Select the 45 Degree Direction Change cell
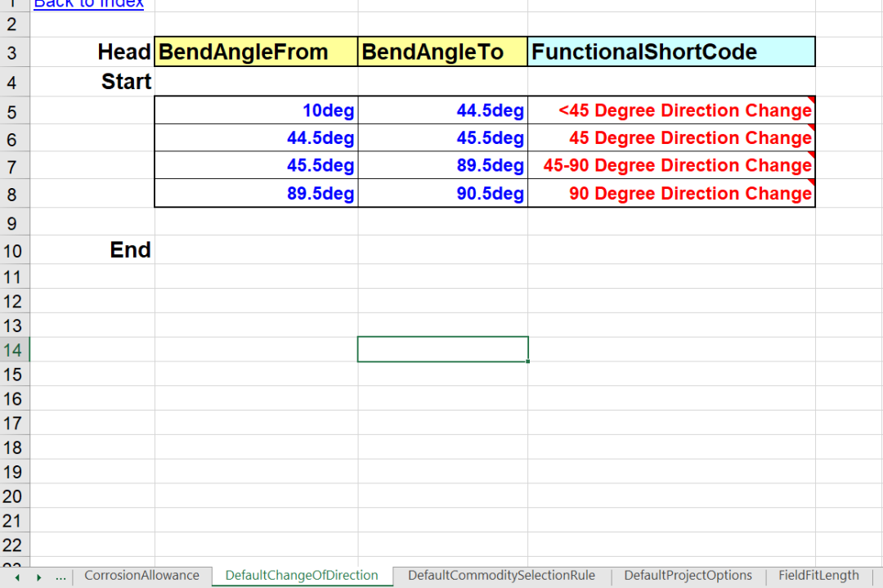The height and width of the screenshot is (588, 883). 671,138
